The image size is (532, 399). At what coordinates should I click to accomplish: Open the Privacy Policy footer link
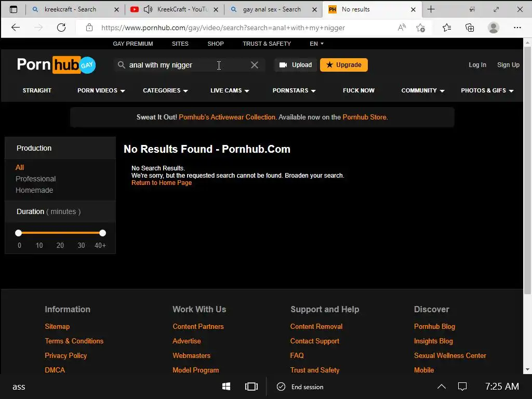coord(66,355)
